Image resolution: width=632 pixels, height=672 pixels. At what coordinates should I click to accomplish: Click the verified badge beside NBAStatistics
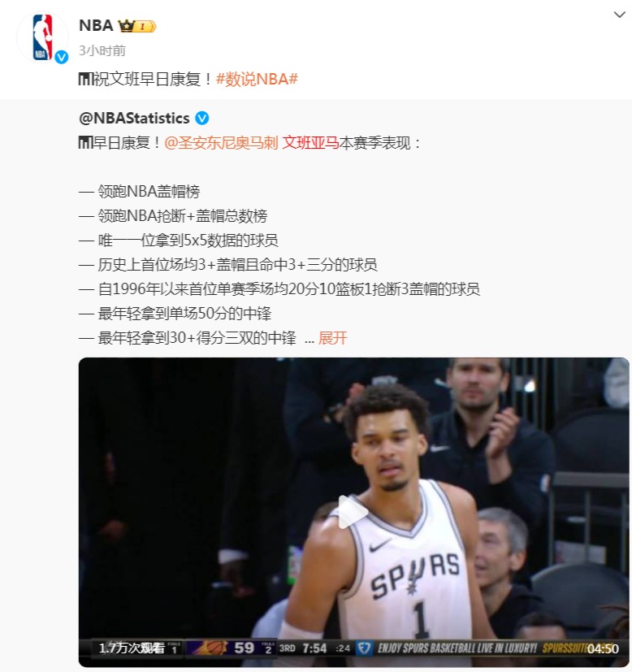(x=202, y=119)
